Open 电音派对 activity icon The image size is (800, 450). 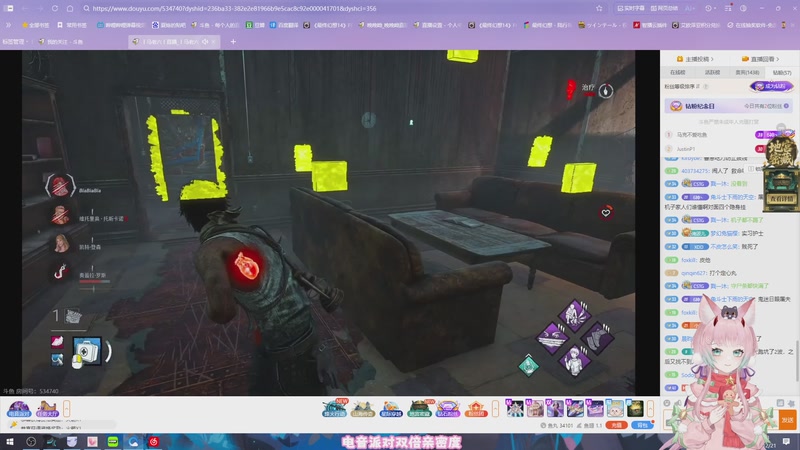[x=19, y=409]
